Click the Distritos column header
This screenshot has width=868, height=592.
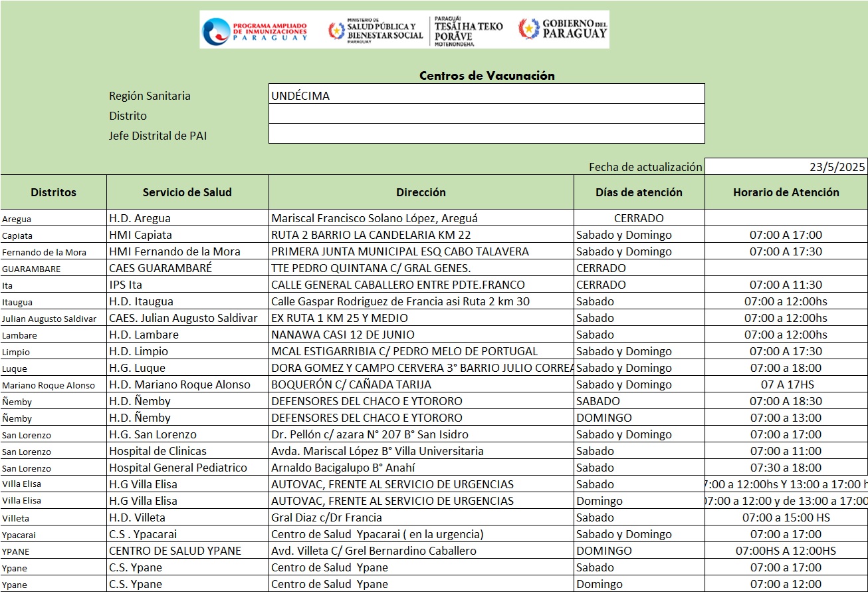[53, 192]
